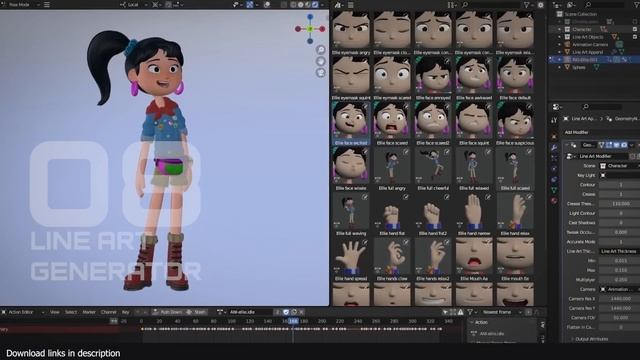Open the Marker menu in Action Editor
The image size is (640, 360).
point(89,312)
